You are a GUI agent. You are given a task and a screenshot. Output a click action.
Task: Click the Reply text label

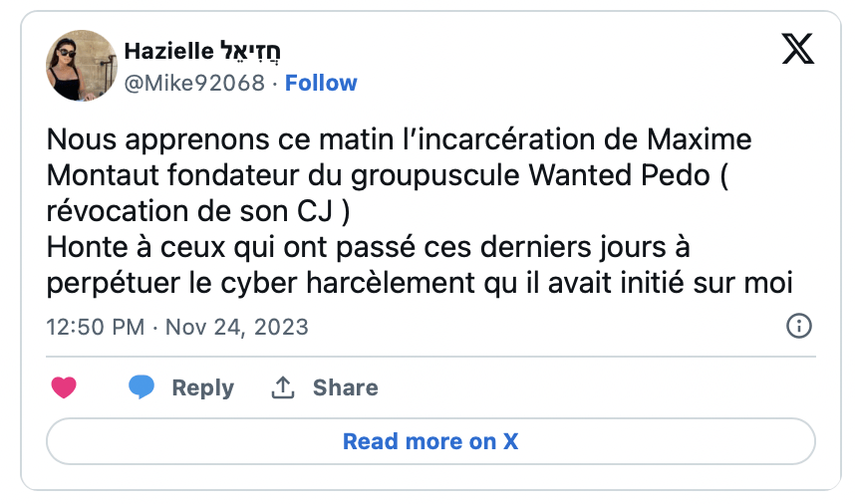coord(202,387)
